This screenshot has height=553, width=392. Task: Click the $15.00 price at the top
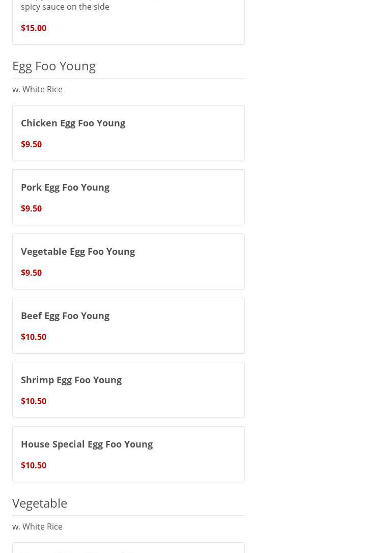(34, 28)
